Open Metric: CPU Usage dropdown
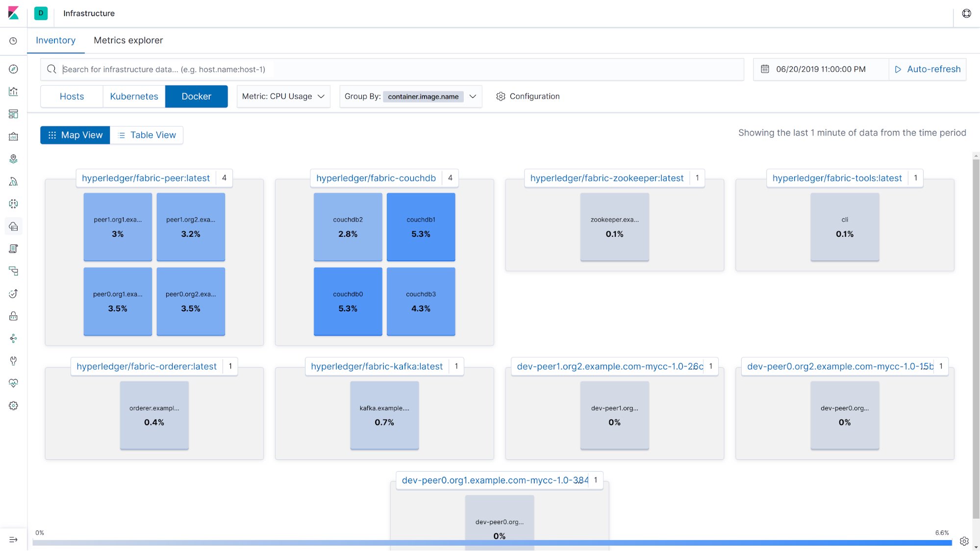Viewport: 980px width, 551px height. coord(283,97)
